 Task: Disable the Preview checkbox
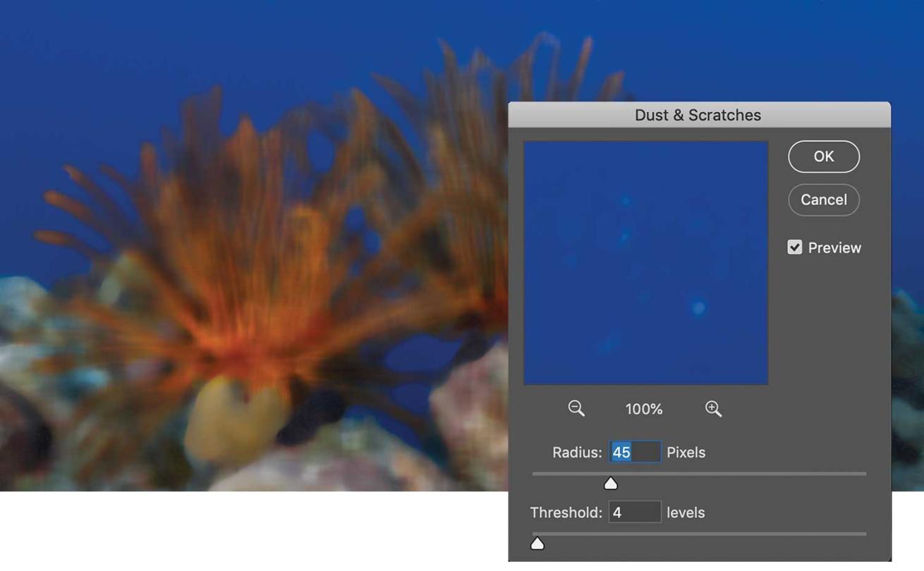795,247
